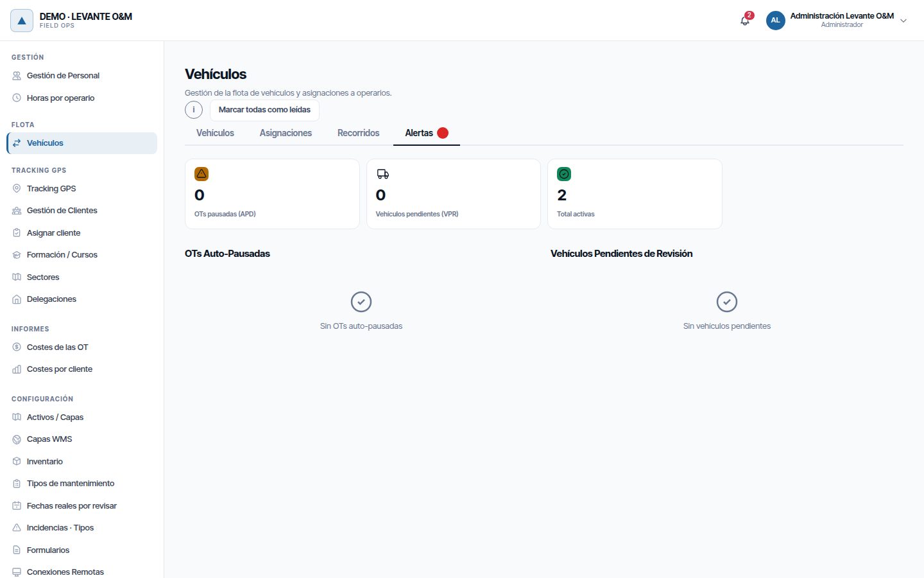
Task: Click the Delegaciones building icon
Action: click(x=17, y=299)
